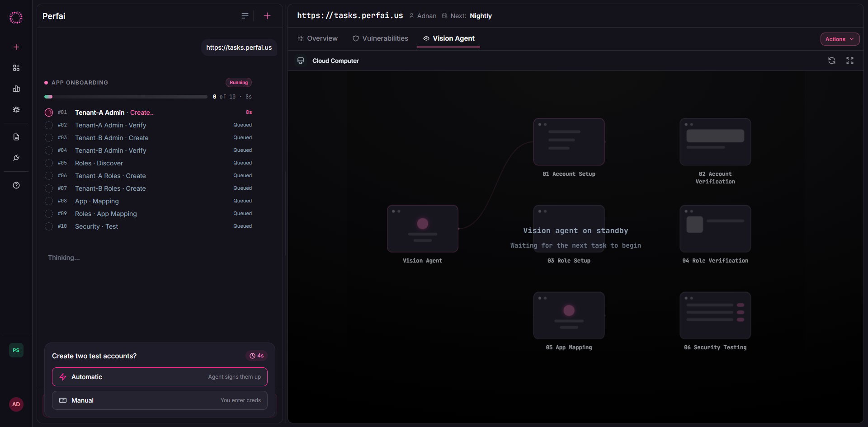The height and width of the screenshot is (427, 868).
Task: Click the Running status badge
Action: [x=239, y=83]
